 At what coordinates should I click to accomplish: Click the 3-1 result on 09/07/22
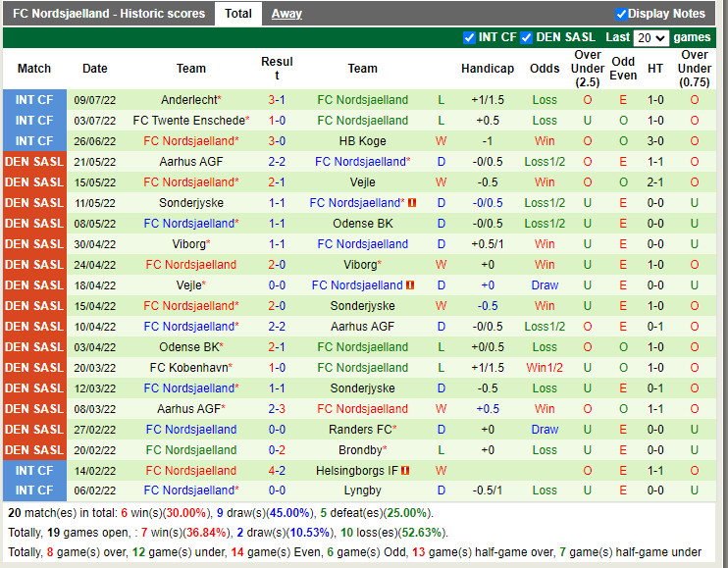[x=277, y=100]
